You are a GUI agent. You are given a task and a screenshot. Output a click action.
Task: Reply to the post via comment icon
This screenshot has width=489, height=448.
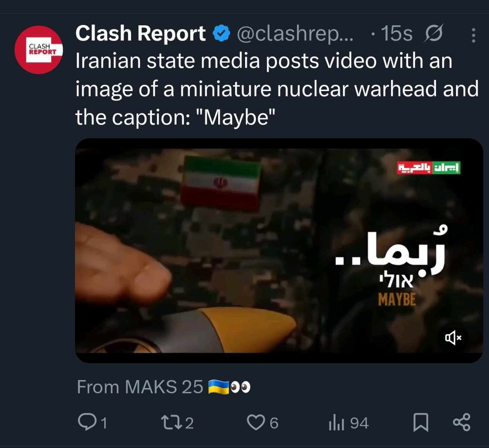(87, 422)
